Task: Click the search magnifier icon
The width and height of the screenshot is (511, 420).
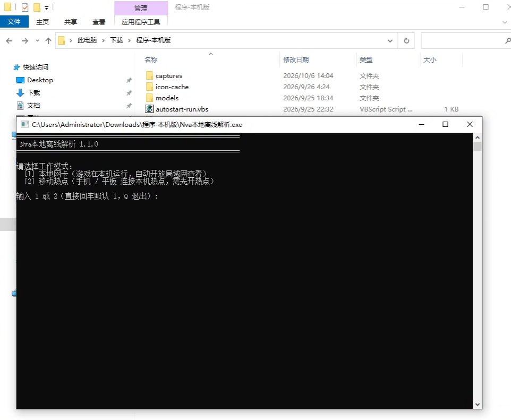Action: (508, 41)
